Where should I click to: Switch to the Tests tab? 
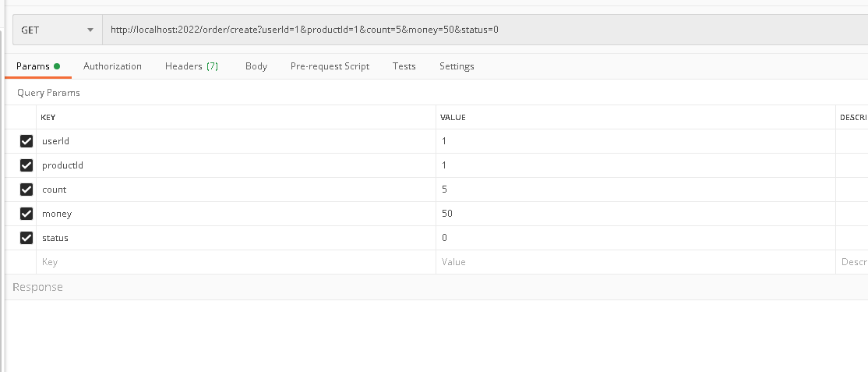point(404,66)
